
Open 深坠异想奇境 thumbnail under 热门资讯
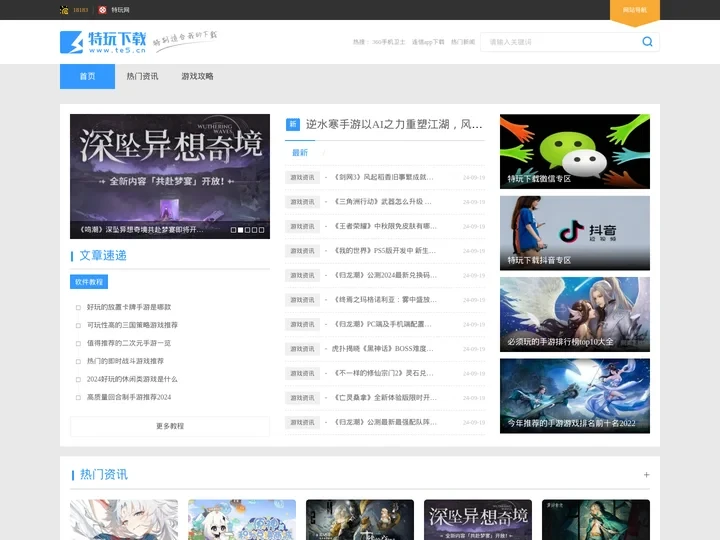[x=478, y=520]
